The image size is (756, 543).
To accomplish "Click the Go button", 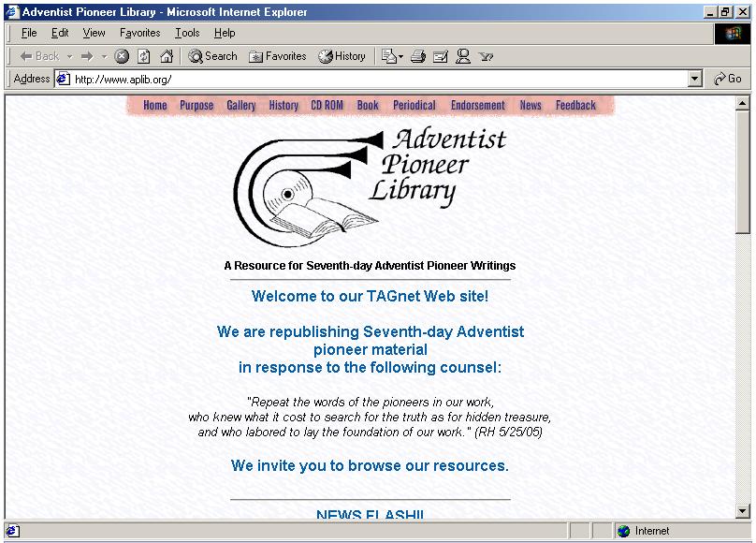I will 728,79.
